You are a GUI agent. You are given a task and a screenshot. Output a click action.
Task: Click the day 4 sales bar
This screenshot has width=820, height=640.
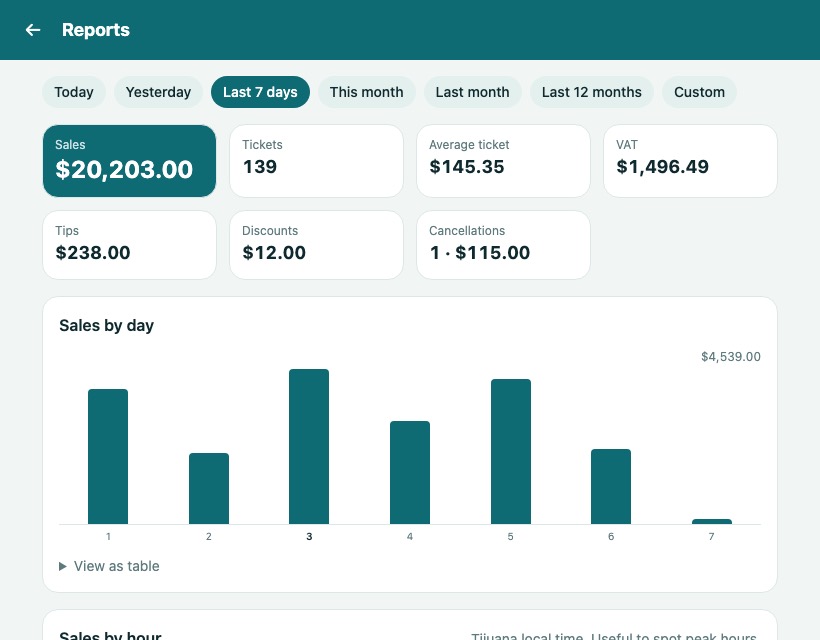(410, 472)
